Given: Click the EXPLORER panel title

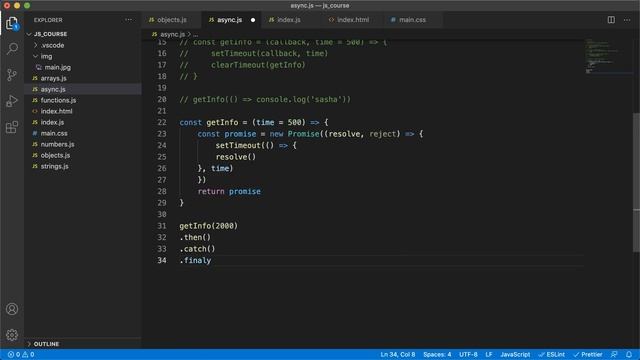Looking at the screenshot, I should click(x=48, y=20).
